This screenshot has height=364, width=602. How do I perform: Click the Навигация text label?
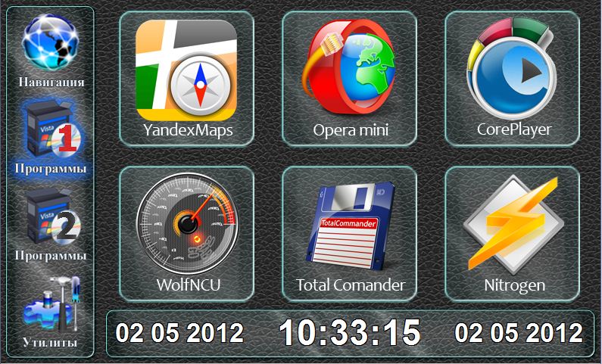coord(51,81)
